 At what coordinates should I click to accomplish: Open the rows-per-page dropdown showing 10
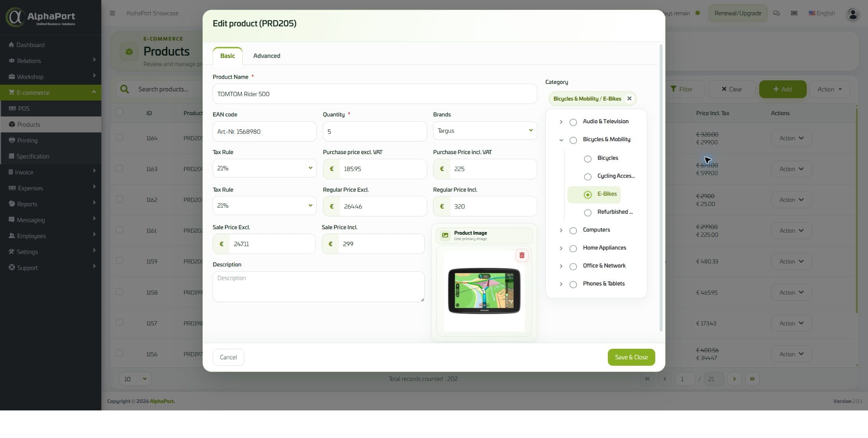point(136,379)
